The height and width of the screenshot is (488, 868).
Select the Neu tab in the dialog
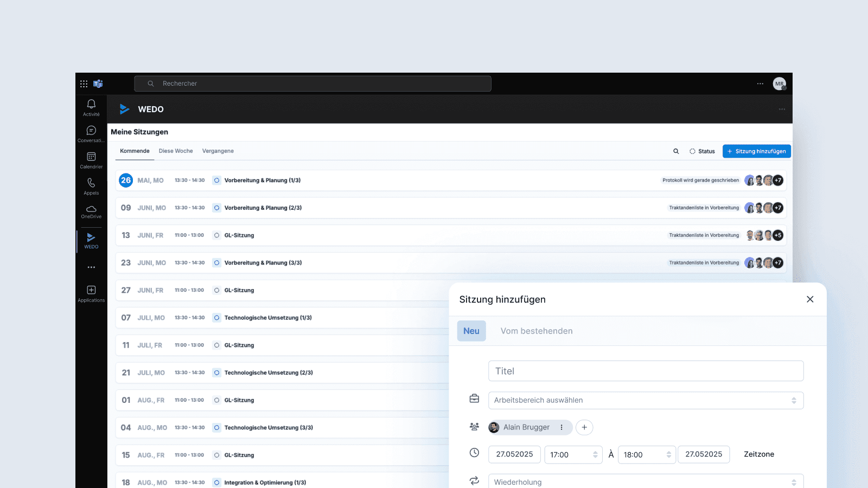(x=471, y=331)
